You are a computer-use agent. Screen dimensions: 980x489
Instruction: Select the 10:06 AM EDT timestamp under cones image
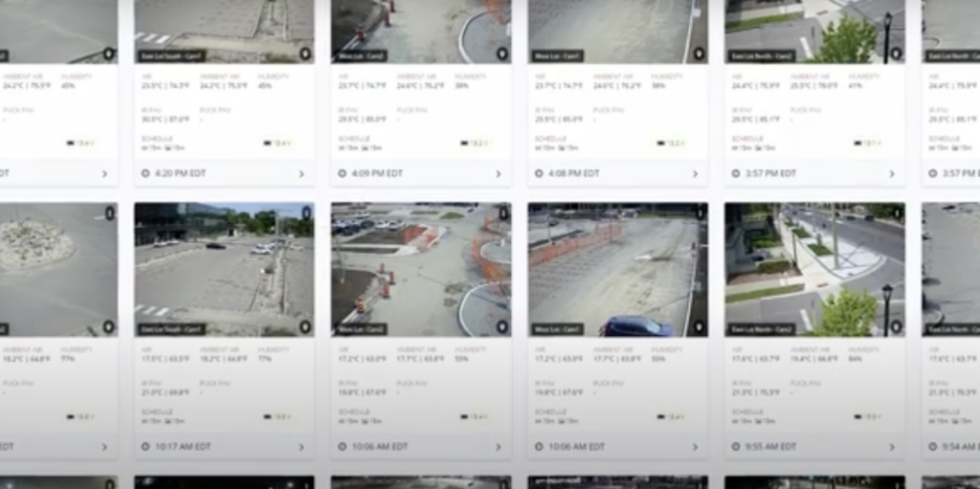coord(375,447)
